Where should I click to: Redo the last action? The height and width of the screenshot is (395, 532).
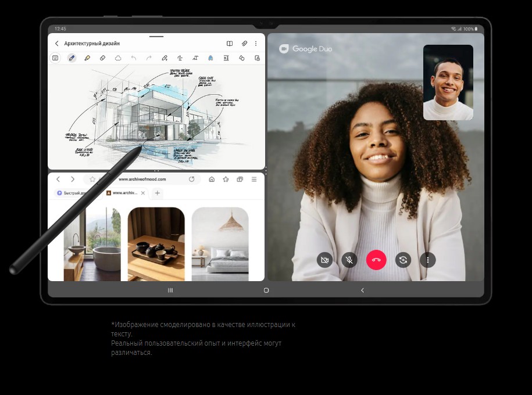point(149,58)
